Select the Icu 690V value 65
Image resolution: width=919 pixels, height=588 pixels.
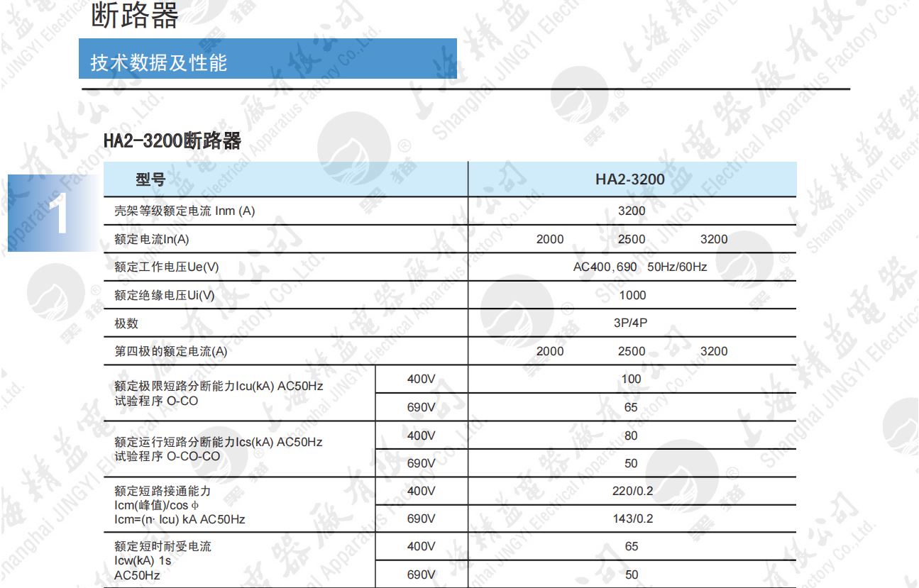(631, 407)
